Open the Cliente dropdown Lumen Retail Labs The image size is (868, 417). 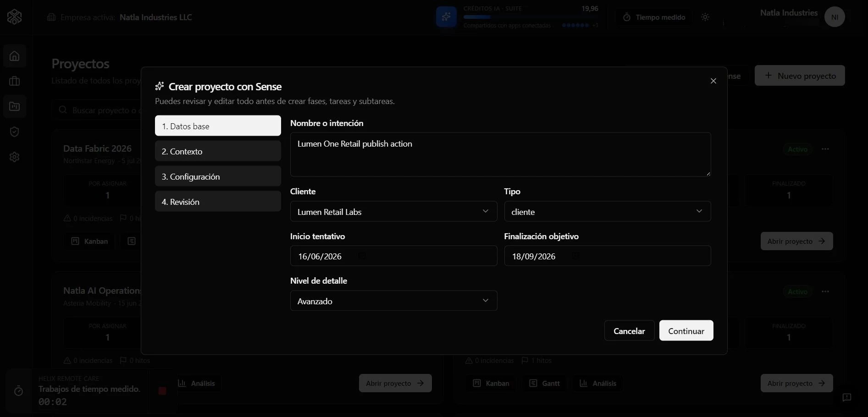coord(393,212)
